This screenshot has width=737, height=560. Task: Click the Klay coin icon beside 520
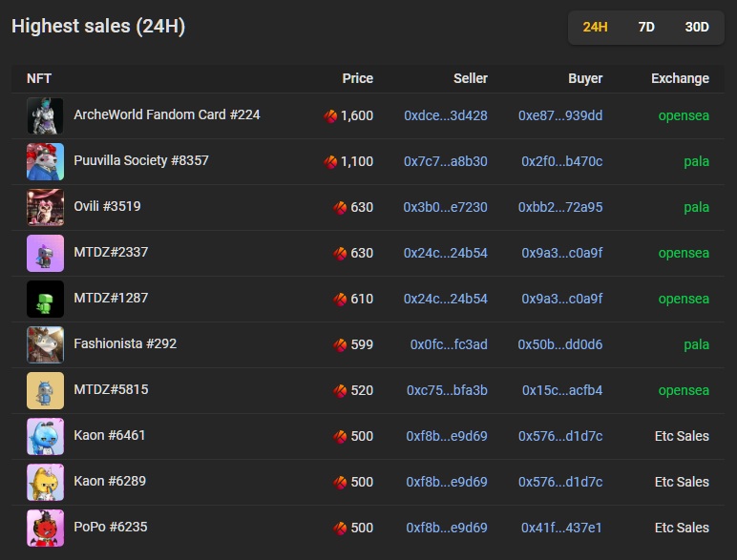point(340,391)
